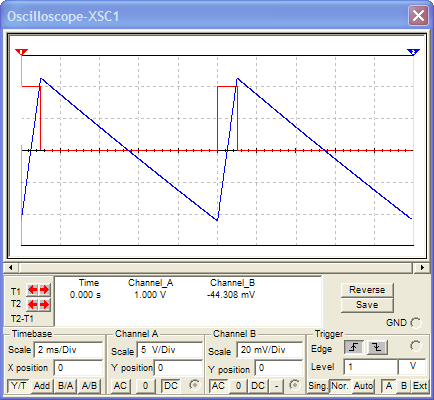Set Channel B coupling to DC

click(x=258, y=386)
